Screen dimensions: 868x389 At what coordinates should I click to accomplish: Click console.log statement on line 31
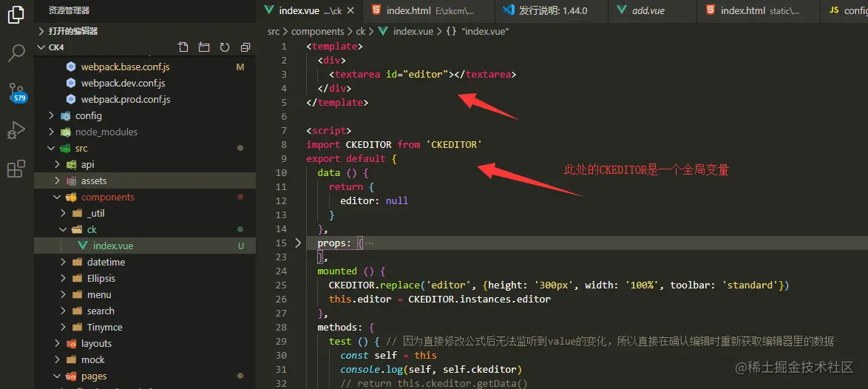pyautogui.click(x=431, y=369)
